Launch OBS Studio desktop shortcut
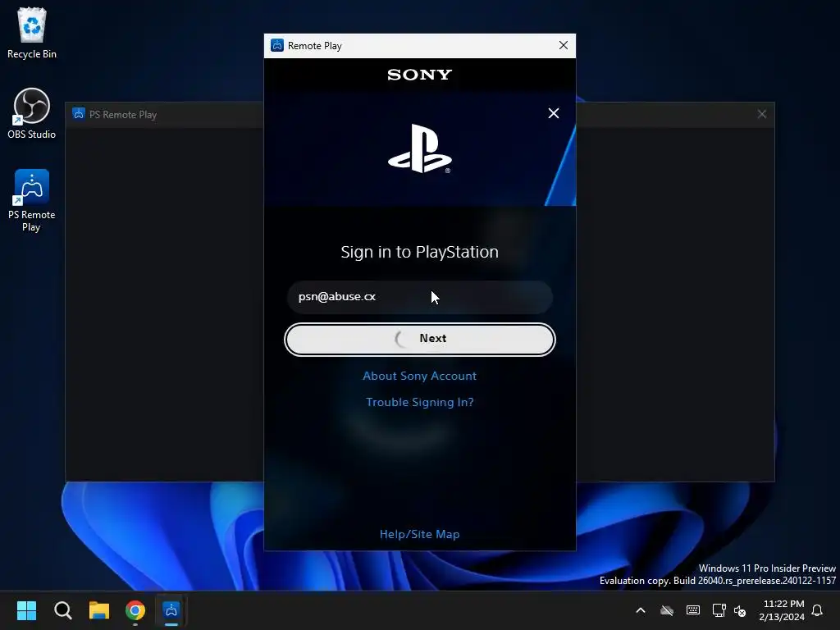The width and height of the screenshot is (840, 630). pyautogui.click(x=32, y=113)
